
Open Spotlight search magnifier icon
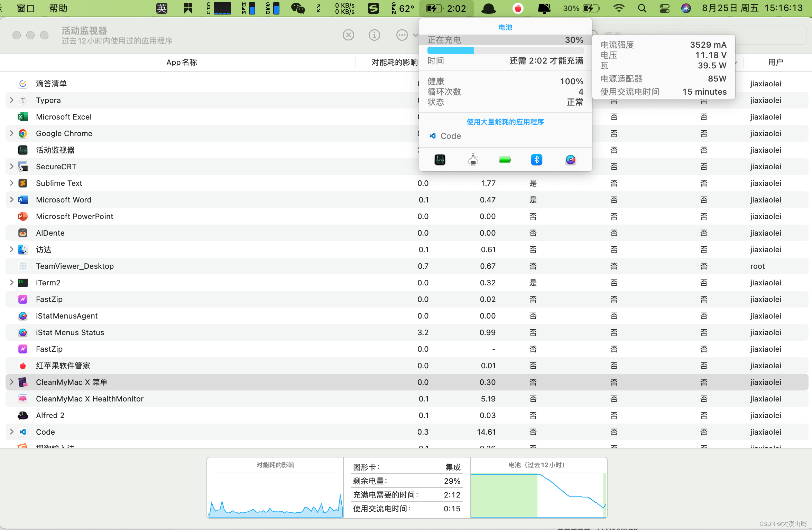(642, 8)
